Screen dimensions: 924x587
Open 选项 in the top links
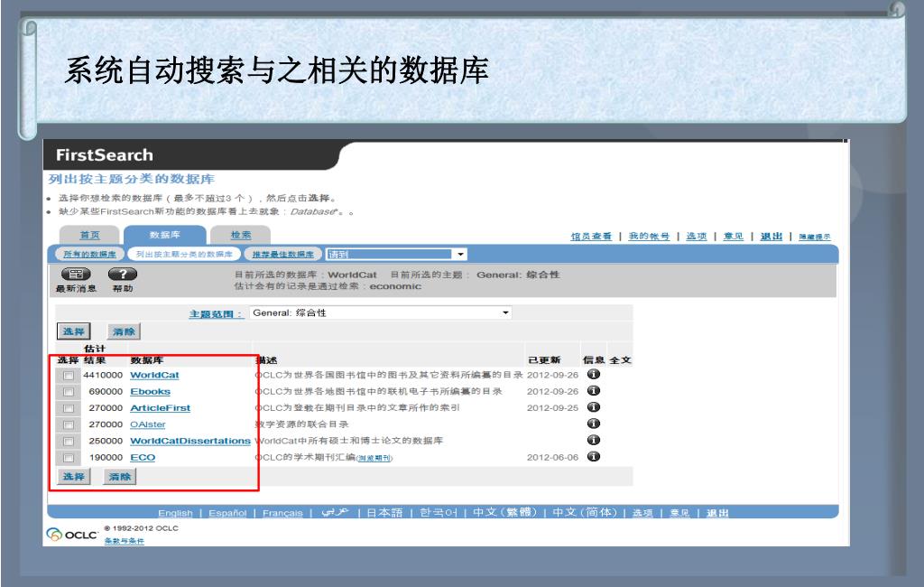(696, 236)
